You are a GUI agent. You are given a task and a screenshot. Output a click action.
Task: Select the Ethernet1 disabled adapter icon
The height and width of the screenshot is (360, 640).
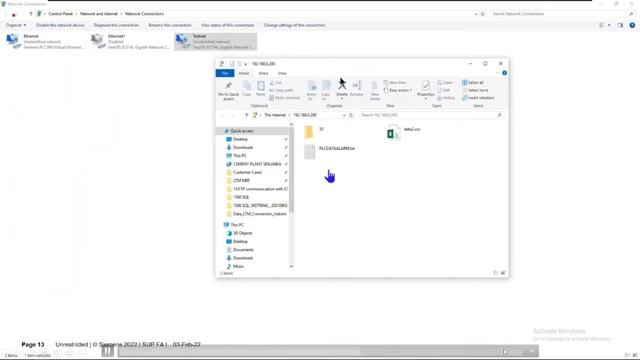coord(98,41)
